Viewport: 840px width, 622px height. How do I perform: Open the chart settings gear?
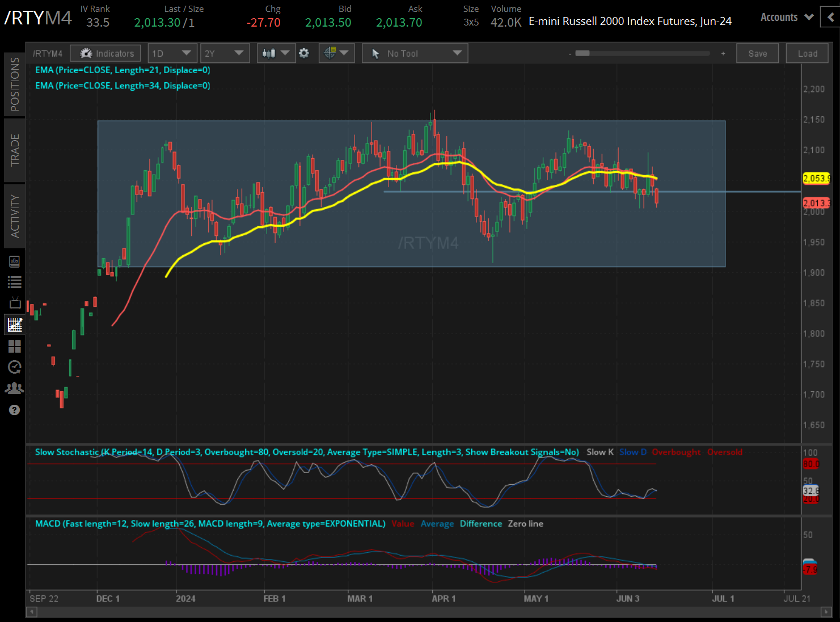[304, 53]
